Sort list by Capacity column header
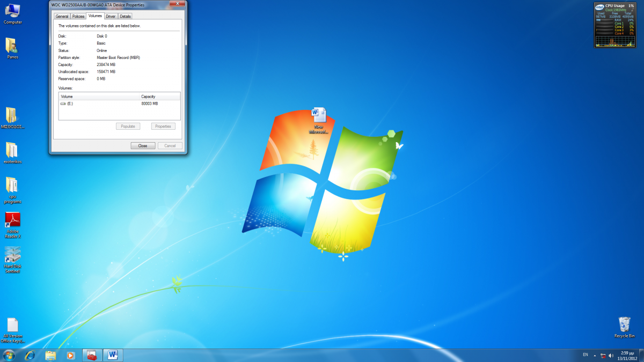The image size is (644, 362). [159, 97]
